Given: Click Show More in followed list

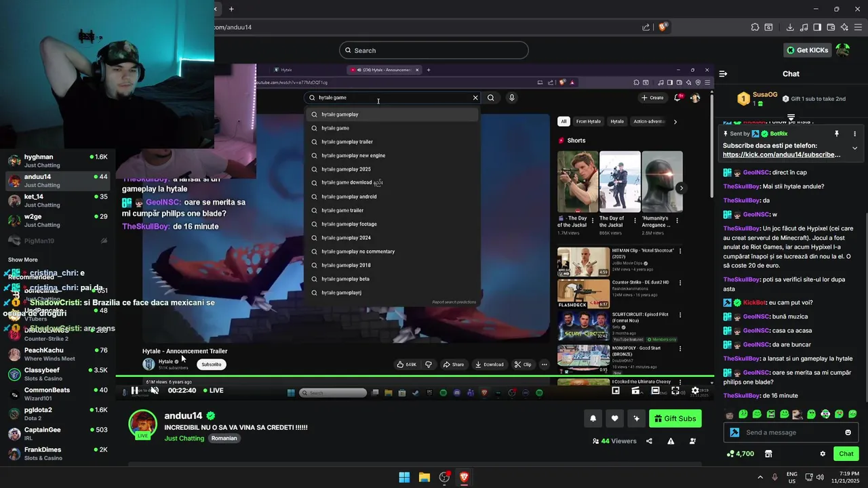Looking at the screenshot, I should pyautogui.click(x=23, y=260).
